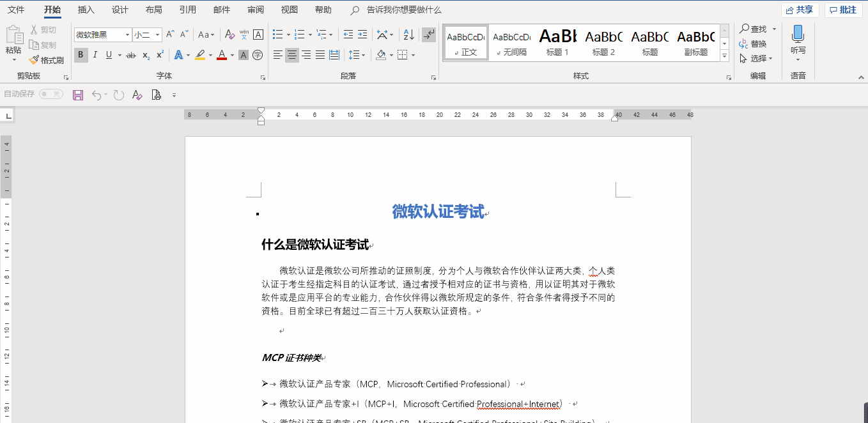Open the font name dropdown (微软雅黑)
Screen dimensions: 868x423
(127, 35)
